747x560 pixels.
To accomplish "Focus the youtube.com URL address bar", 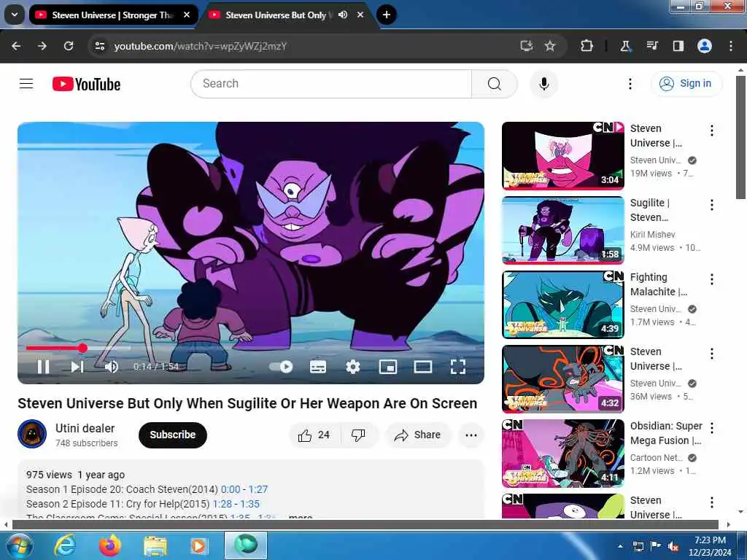I will (x=305, y=46).
